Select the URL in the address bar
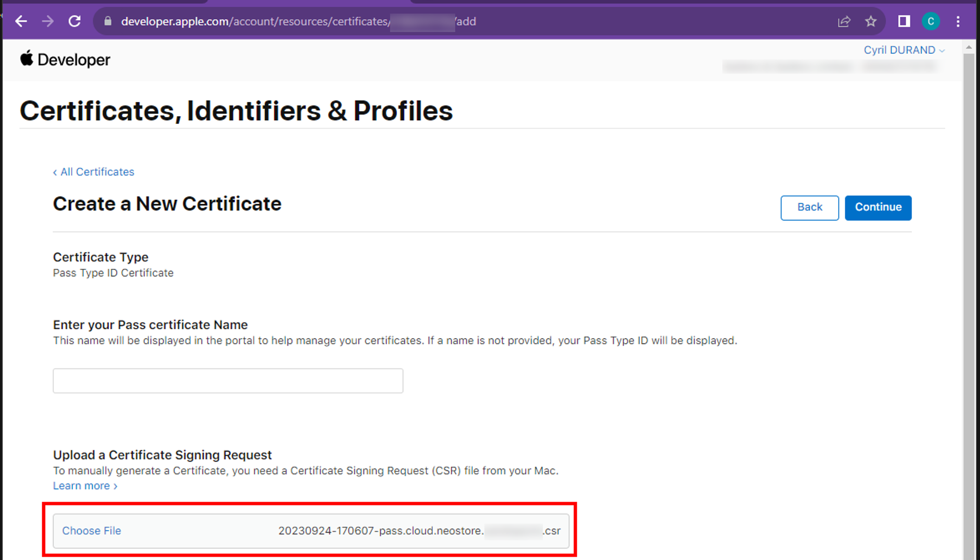Image resolution: width=980 pixels, height=560 pixels. (x=294, y=21)
